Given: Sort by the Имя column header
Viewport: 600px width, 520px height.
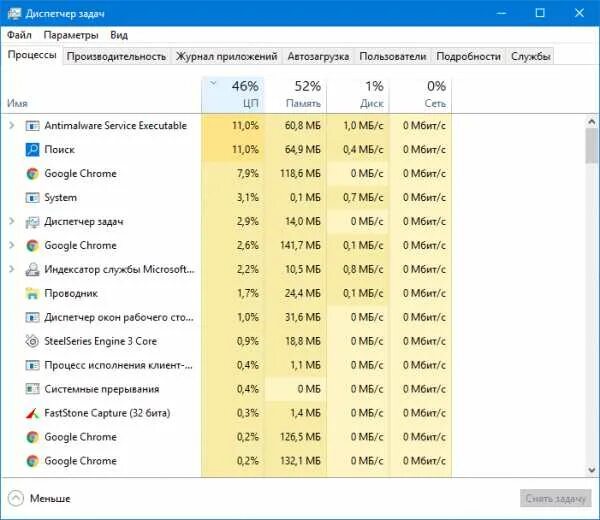Looking at the screenshot, I should (x=17, y=103).
